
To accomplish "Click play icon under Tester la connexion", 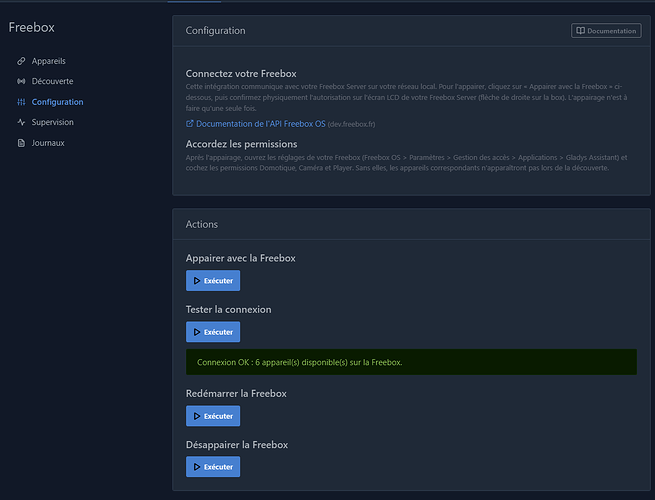I will click(197, 332).
